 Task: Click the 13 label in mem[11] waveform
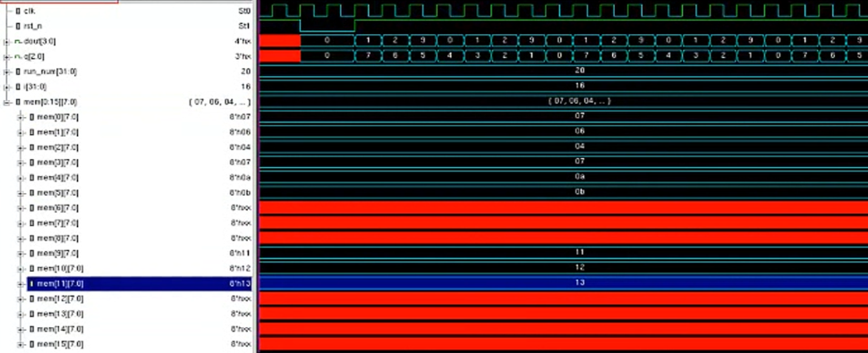point(580,282)
